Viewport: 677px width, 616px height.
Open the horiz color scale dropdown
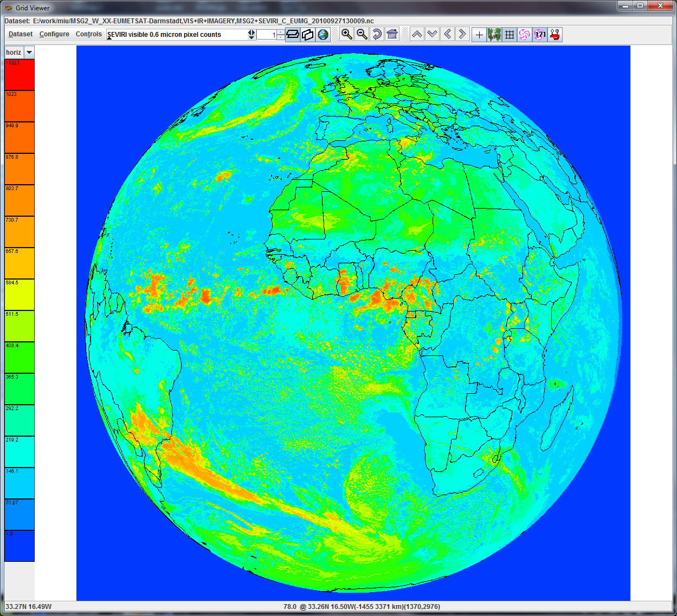pyautogui.click(x=29, y=53)
